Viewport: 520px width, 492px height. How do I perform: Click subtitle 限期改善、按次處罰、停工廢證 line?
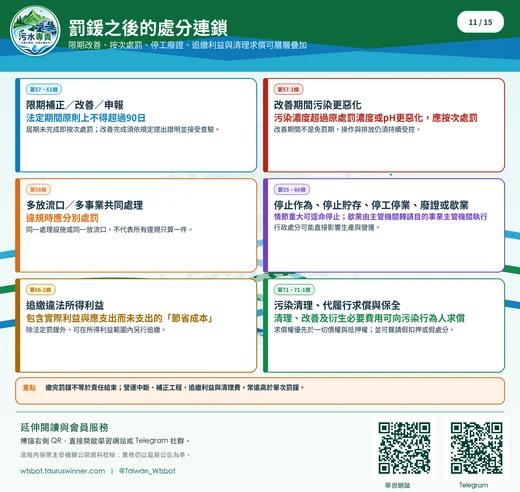(188, 45)
